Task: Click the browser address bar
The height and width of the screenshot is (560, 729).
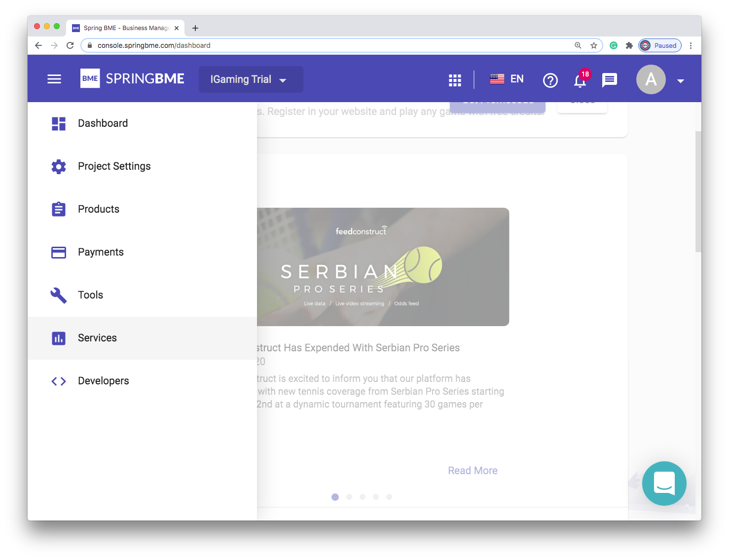Action: click(x=326, y=45)
